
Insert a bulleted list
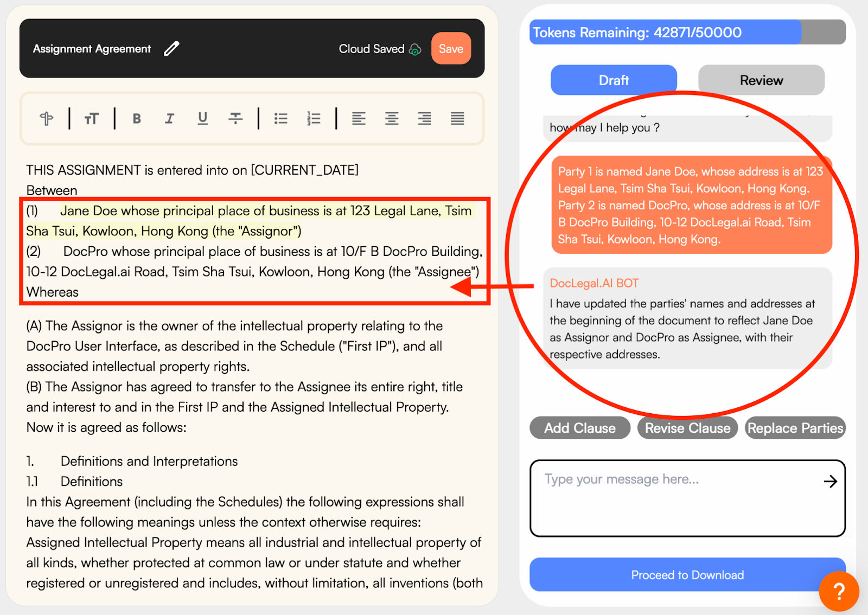(280, 118)
